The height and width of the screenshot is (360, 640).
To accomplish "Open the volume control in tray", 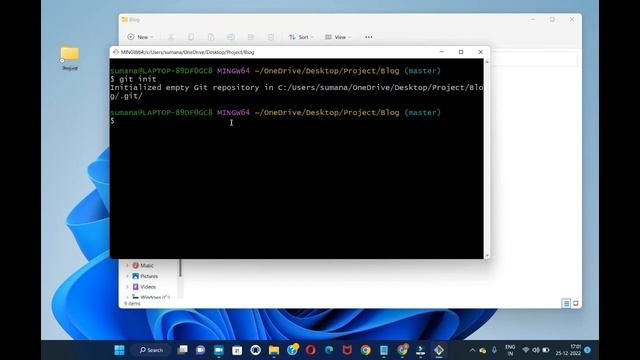I will click(x=536, y=350).
